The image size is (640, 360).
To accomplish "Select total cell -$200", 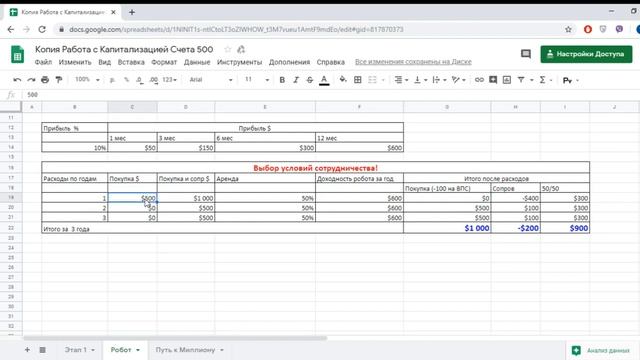I will 516,228.
